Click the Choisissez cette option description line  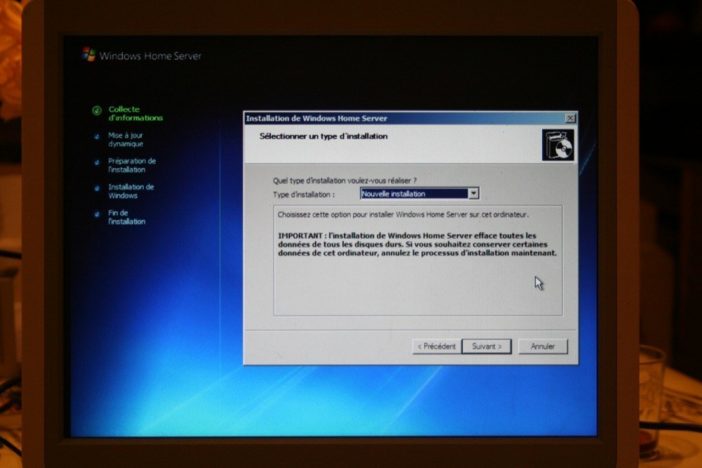[x=403, y=215]
